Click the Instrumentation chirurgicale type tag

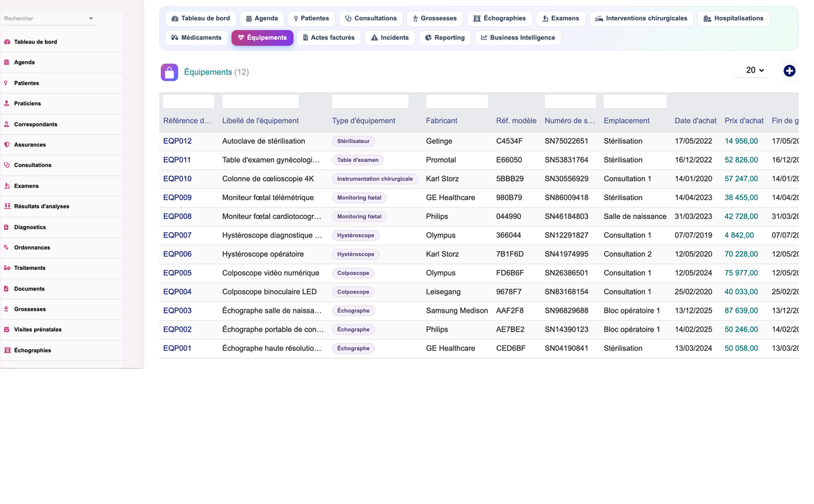point(375,179)
